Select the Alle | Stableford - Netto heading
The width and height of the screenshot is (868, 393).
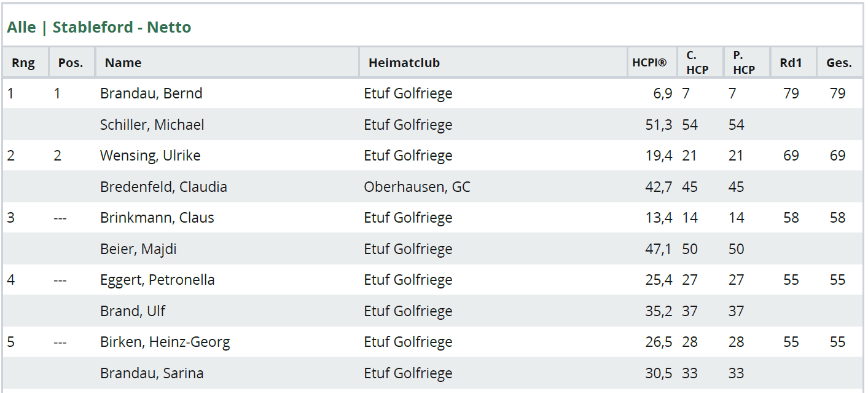click(x=99, y=27)
